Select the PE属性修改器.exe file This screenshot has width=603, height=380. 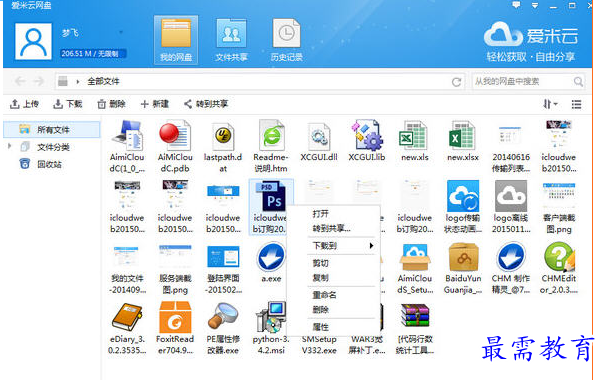tap(223, 328)
